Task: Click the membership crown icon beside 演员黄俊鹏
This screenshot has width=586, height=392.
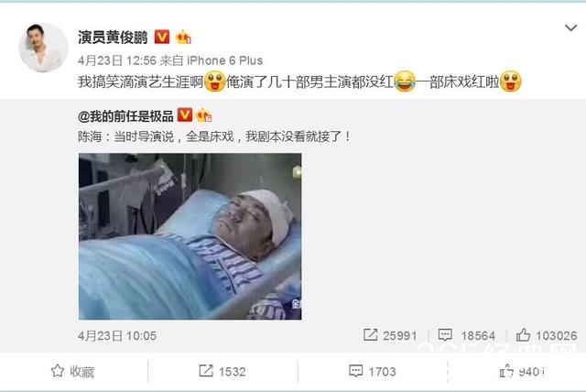Action: [x=183, y=37]
